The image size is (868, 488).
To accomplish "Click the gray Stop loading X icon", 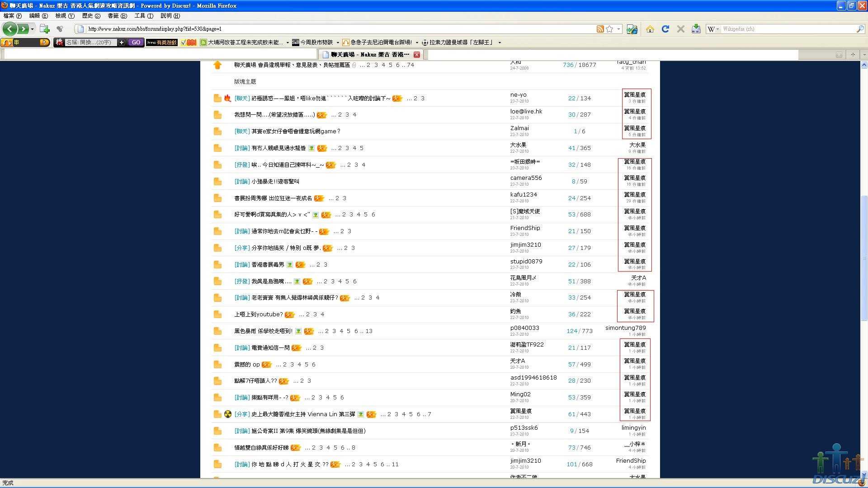I will (x=680, y=29).
